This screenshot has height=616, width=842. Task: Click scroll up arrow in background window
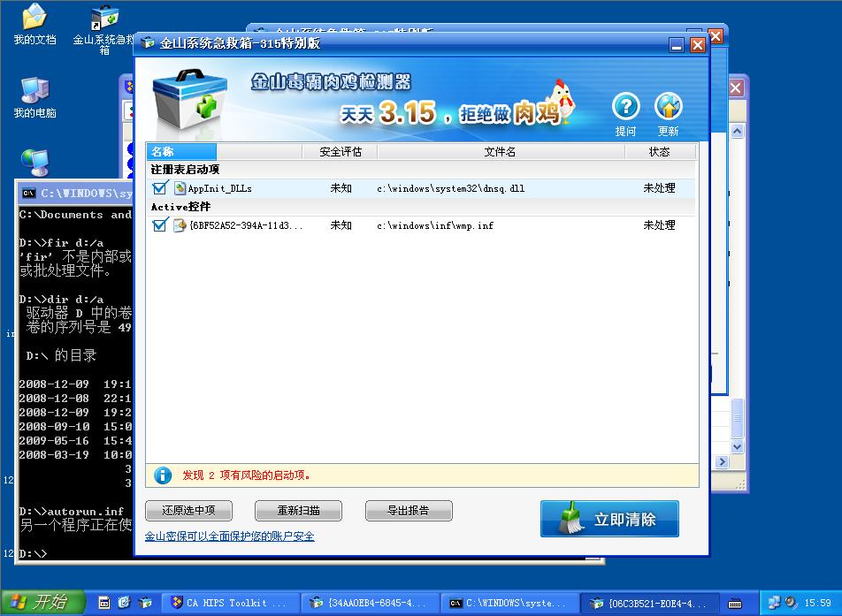point(738,131)
